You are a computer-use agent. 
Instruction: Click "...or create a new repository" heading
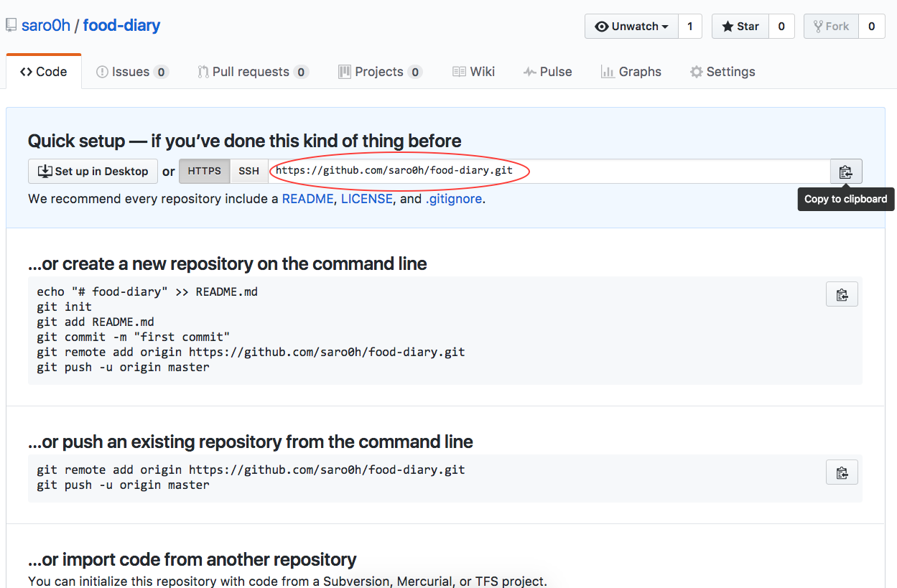tap(228, 264)
